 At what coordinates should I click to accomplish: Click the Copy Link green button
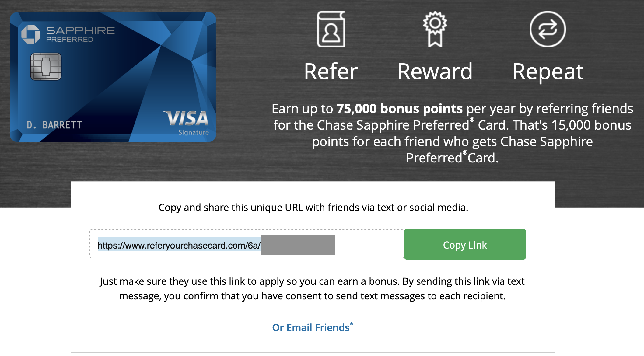pyautogui.click(x=465, y=244)
